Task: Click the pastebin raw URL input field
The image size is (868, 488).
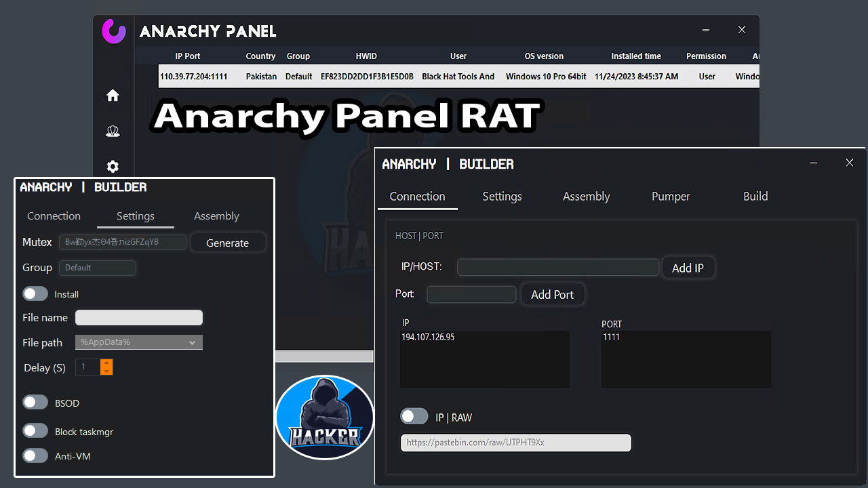Action: pyautogui.click(x=515, y=442)
